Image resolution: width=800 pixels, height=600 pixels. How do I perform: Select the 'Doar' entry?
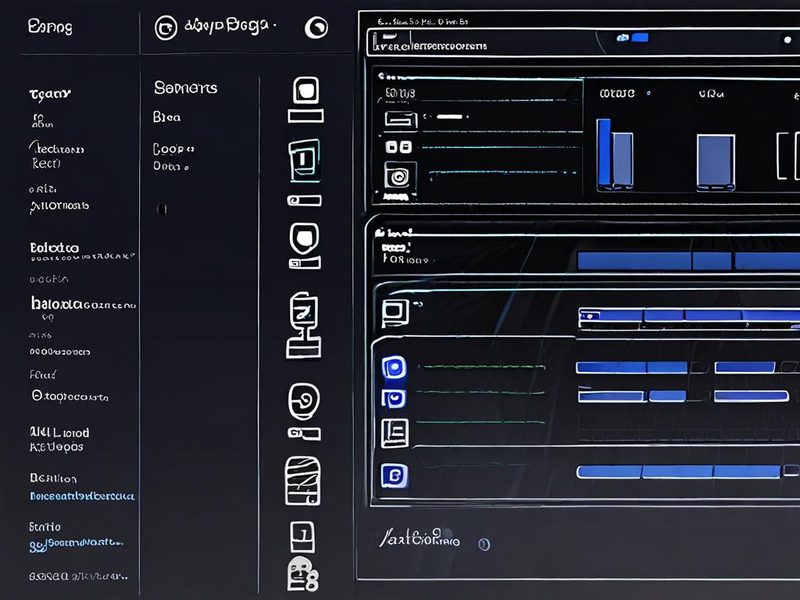pos(171,166)
